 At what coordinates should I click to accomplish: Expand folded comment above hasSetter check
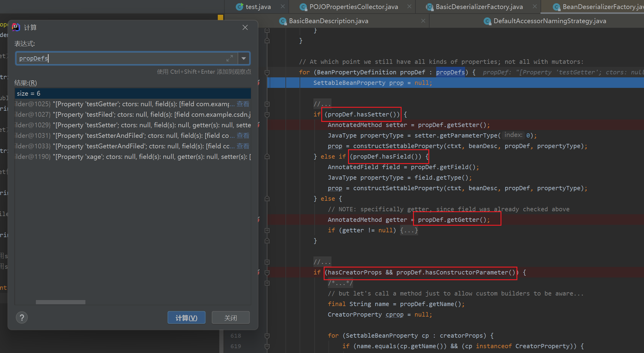[x=267, y=104]
